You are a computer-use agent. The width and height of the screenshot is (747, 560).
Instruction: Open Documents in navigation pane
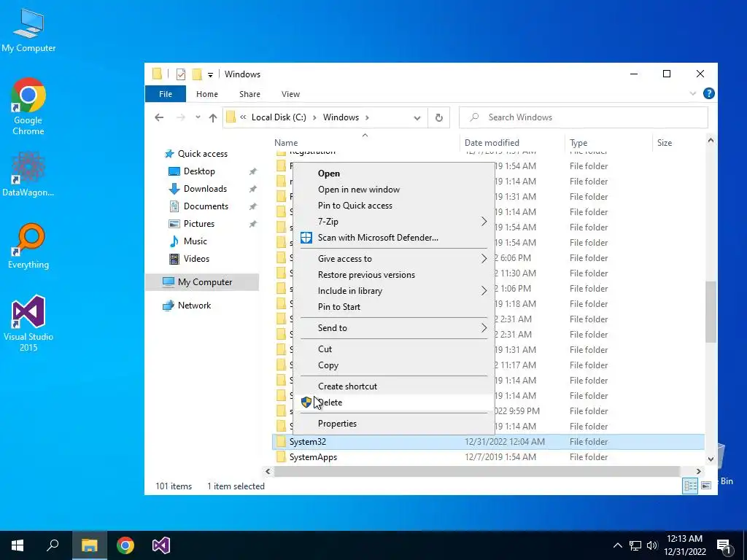[206, 206]
